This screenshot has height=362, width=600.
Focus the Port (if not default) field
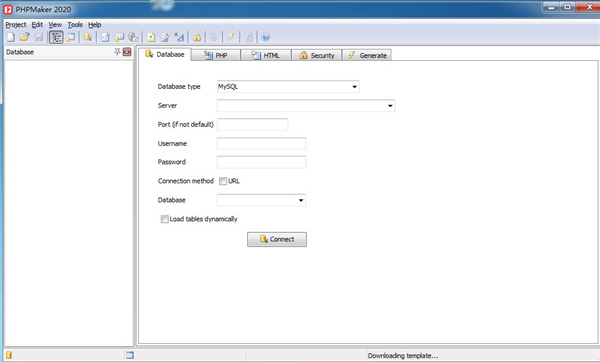coord(253,124)
